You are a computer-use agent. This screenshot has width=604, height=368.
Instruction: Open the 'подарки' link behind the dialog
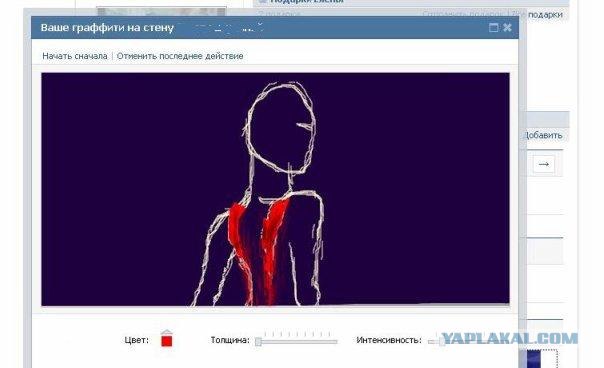(x=545, y=15)
